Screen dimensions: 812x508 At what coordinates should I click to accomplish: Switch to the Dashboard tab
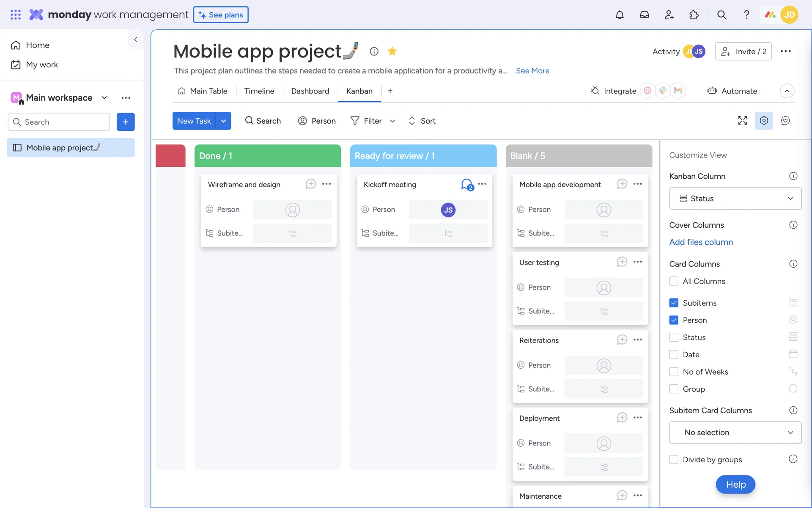(310, 91)
